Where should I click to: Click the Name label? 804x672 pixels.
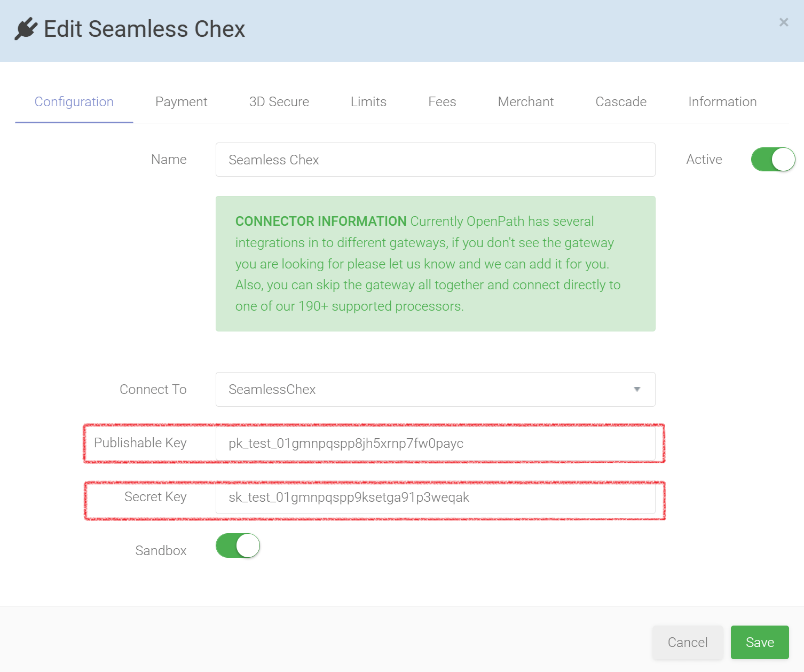[169, 159]
